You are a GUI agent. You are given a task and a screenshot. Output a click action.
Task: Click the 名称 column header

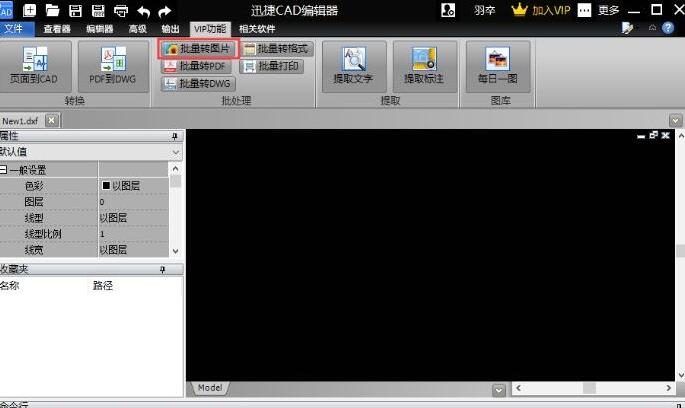coord(10,286)
